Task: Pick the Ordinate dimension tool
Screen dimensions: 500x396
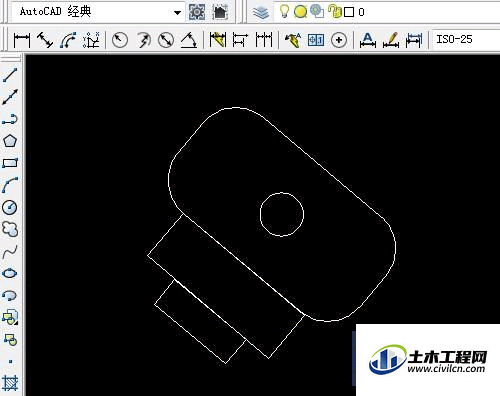Action: tap(91, 40)
